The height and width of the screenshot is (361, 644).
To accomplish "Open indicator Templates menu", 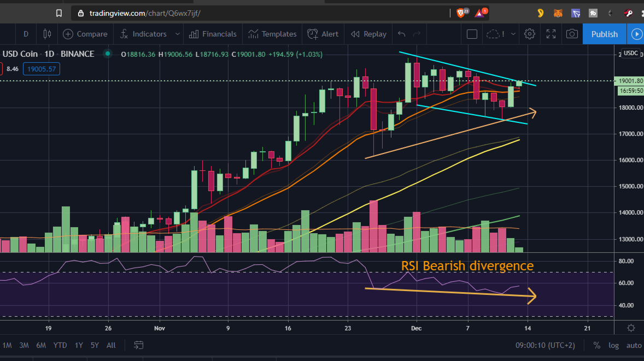I will tap(272, 34).
